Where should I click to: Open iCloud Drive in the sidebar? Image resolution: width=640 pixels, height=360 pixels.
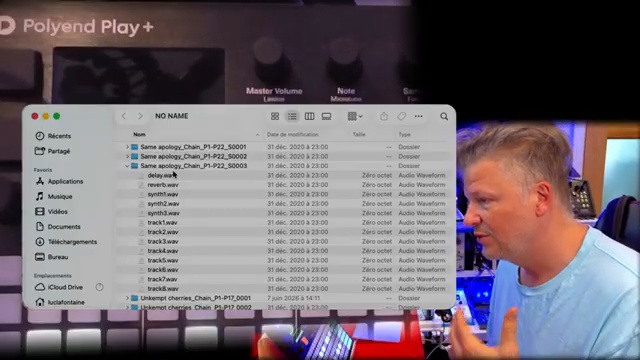pyautogui.click(x=59, y=287)
